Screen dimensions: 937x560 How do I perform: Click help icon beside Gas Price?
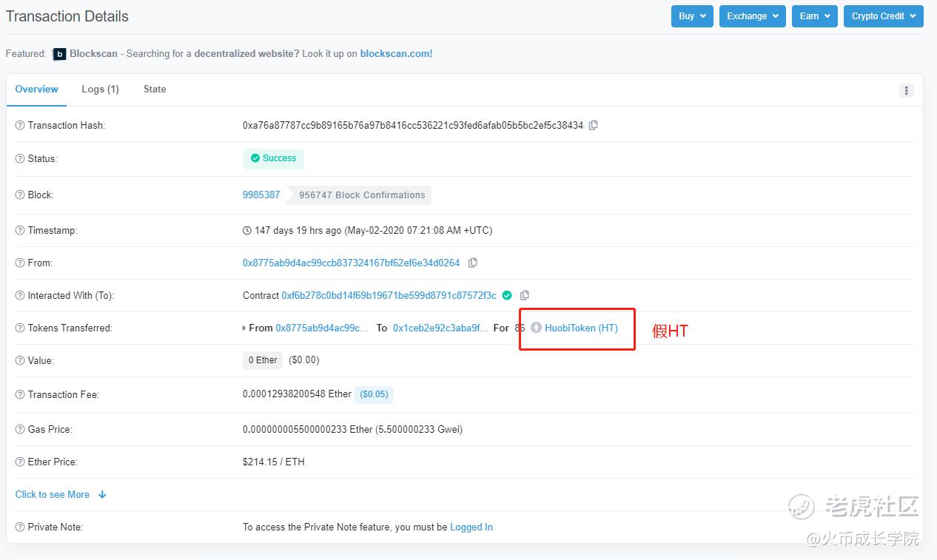pos(20,429)
